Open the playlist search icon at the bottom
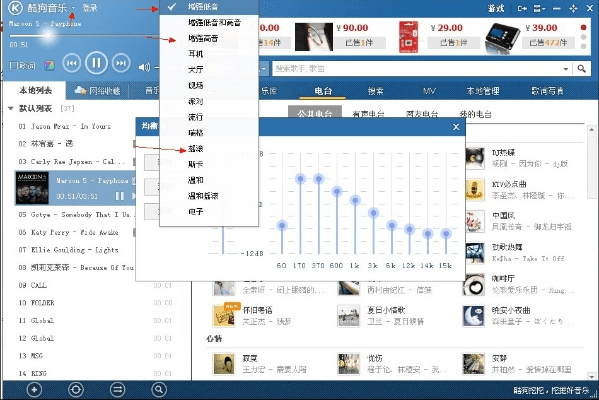The width and height of the screenshot is (599, 400). 159,390
